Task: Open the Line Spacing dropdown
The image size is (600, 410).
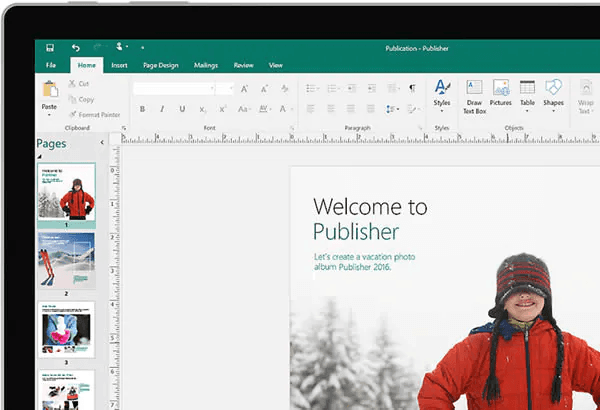Action: [x=393, y=109]
